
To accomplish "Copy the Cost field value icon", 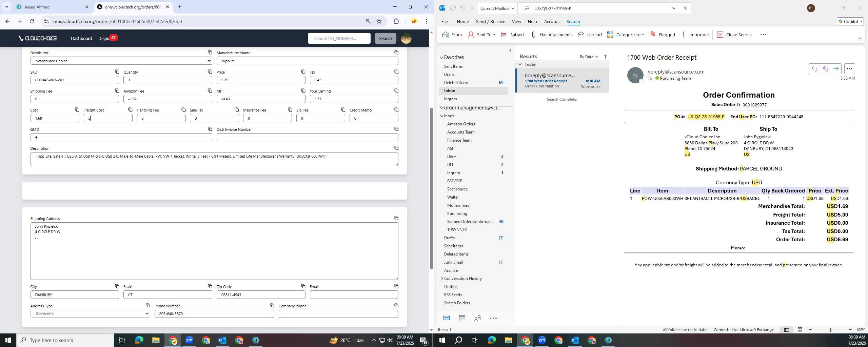I will 77,109.
